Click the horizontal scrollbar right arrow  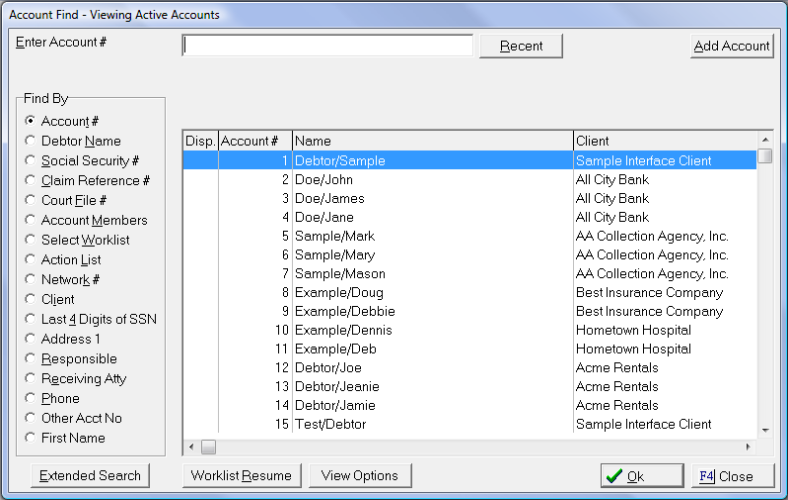(748, 447)
